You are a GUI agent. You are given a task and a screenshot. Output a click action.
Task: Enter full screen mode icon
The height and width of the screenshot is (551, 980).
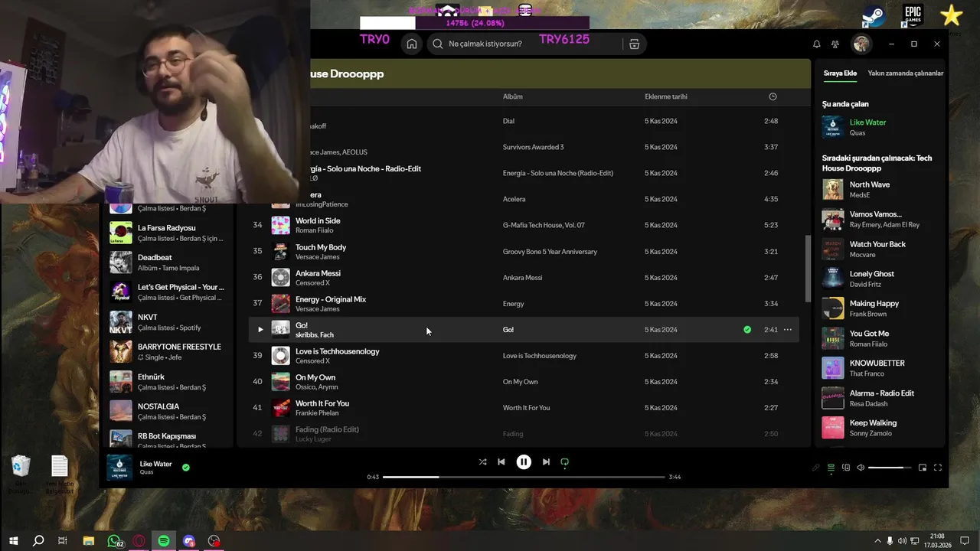click(938, 468)
